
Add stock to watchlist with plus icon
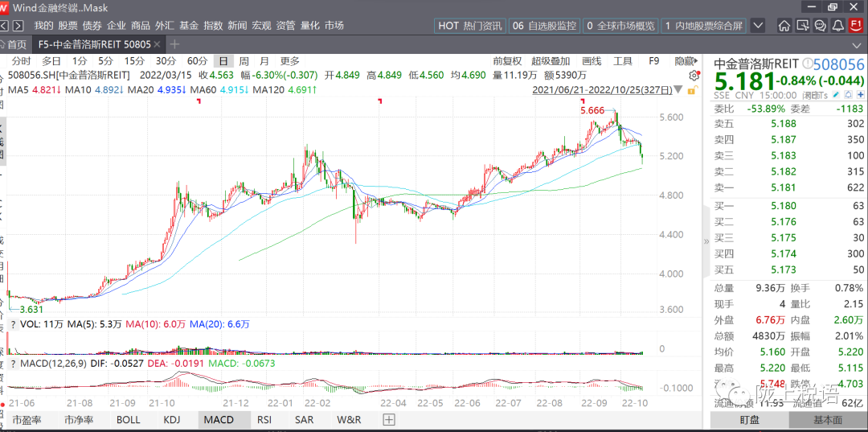(x=859, y=95)
